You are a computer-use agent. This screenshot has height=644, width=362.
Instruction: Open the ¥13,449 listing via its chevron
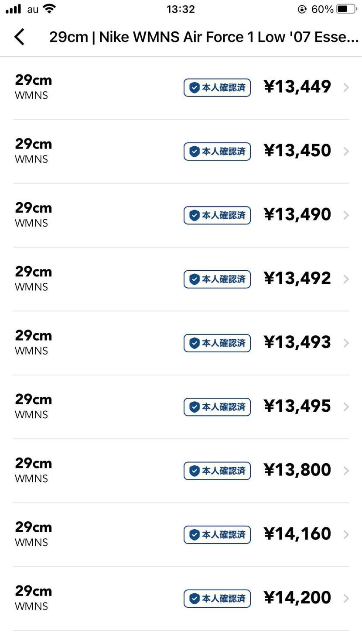point(346,88)
